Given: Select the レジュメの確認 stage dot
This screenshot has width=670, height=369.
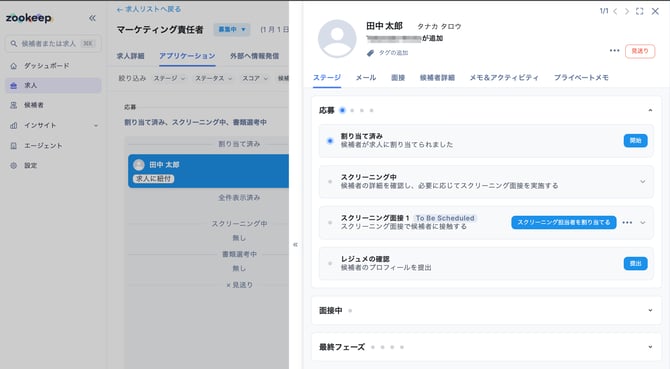Looking at the screenshot, I should coord(330,264).
